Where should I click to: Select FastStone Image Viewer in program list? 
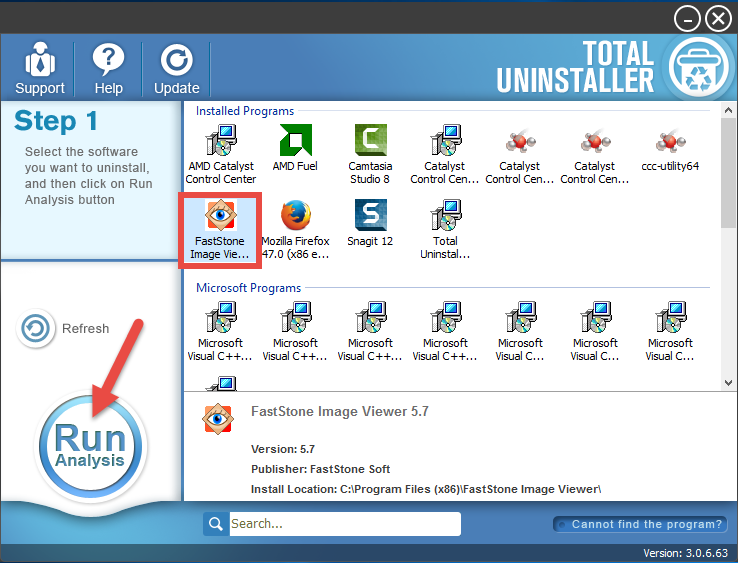coord(220,230)
